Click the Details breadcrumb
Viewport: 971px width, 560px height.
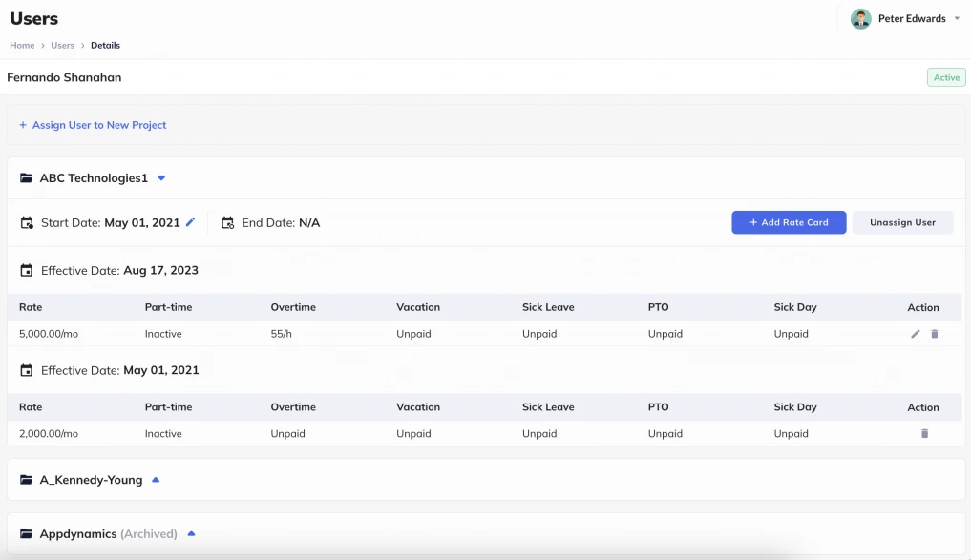(x=105, y=45)
